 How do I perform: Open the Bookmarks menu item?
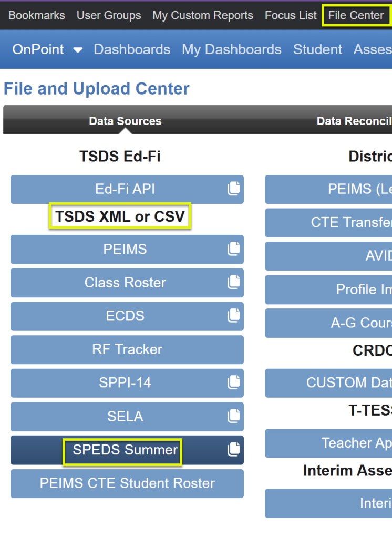click(x=37, y=16)
